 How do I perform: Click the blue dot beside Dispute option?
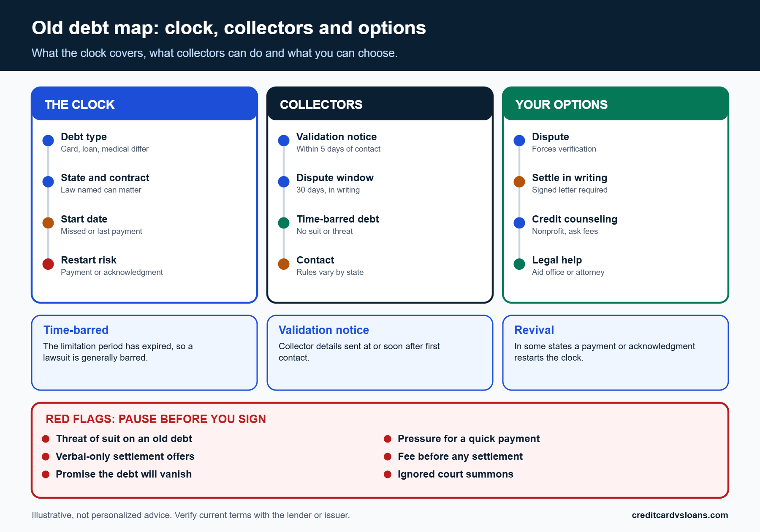point(519,141)
